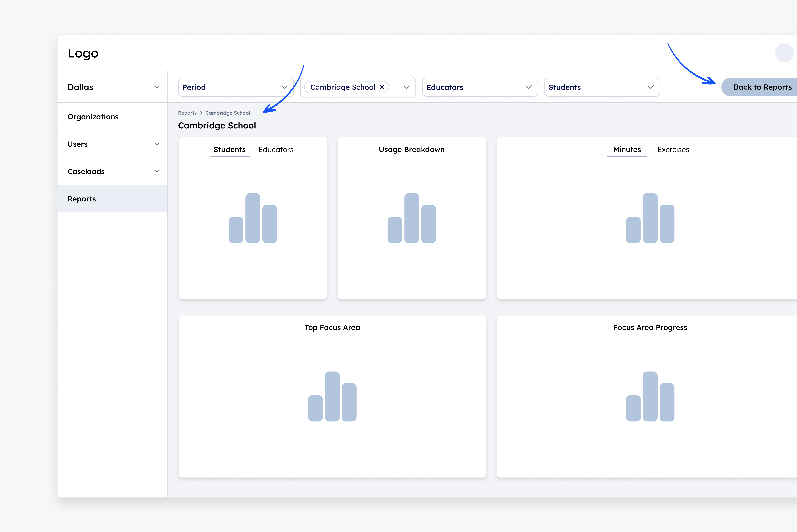Click the Usage Breakdown card title
This screenshot has height=532, width=797.
(412, 150)
